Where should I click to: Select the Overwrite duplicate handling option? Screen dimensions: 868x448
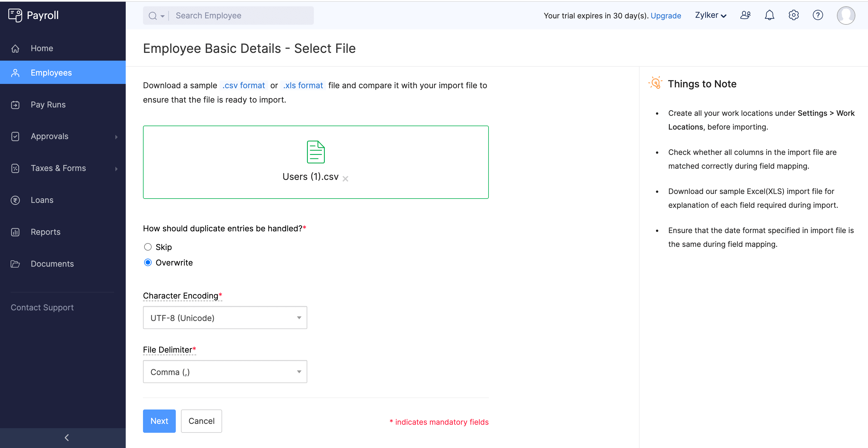click(148, 263)
